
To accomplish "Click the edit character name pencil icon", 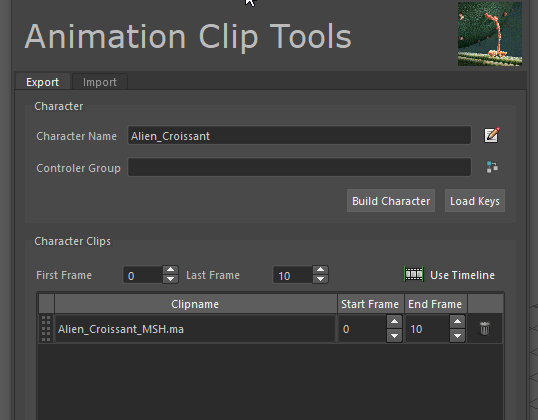I will pos(492,135).
